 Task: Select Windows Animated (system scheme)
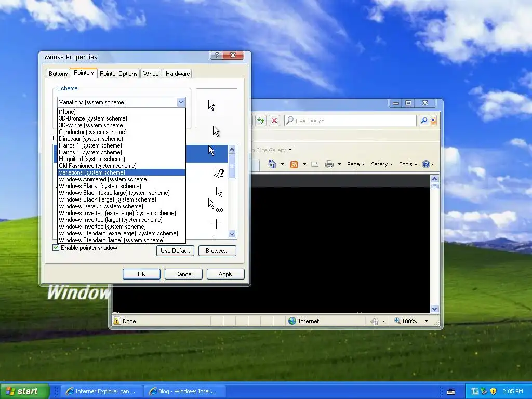click(x=122, y=179)
